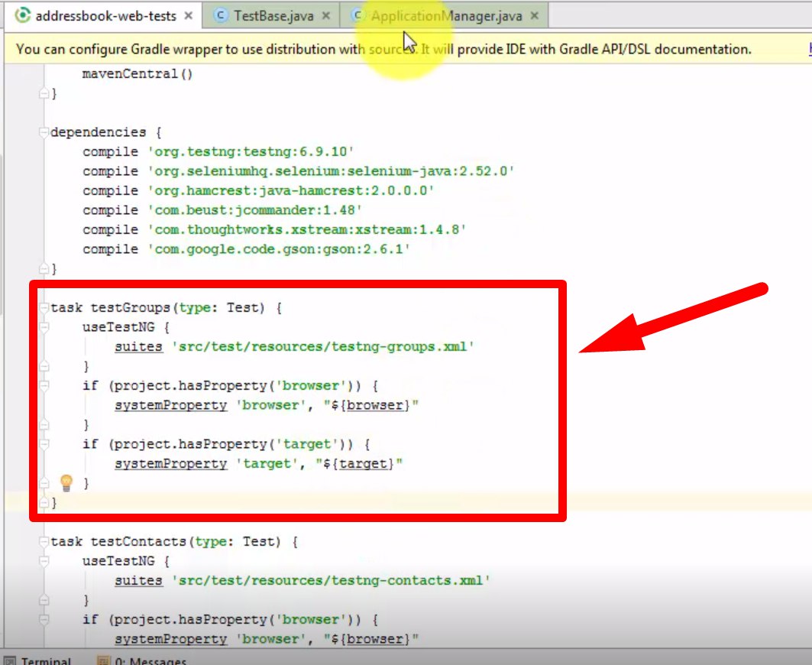
Task: Collapse the task testGroups block
Action: [44, 308]
